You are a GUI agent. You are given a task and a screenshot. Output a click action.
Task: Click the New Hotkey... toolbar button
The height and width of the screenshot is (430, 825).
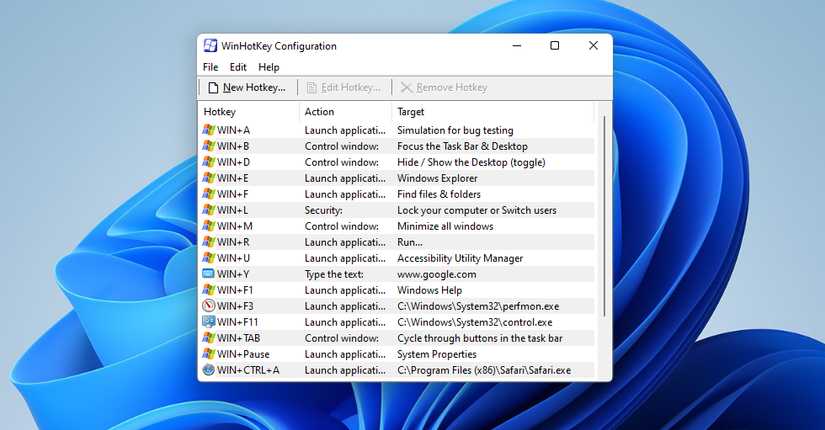(248, 87)
